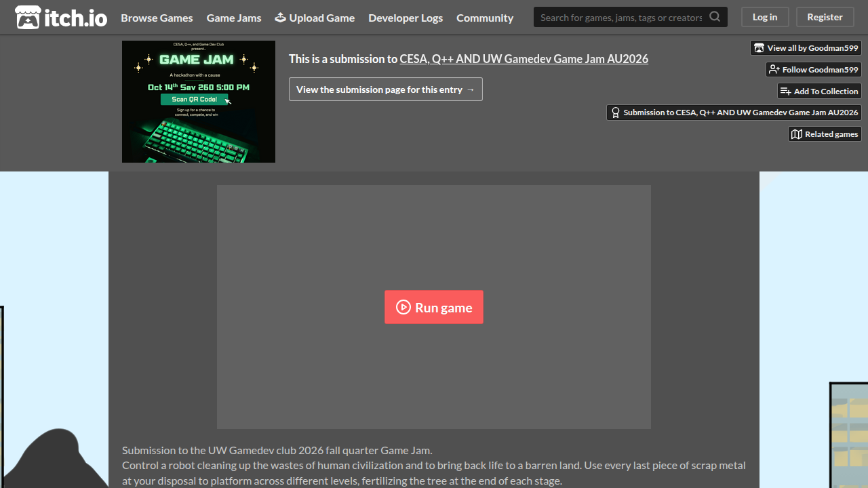Click the Game Jam poster thumbnail
868x488 pixels.
pyautogui.click(x=199, y=102)
